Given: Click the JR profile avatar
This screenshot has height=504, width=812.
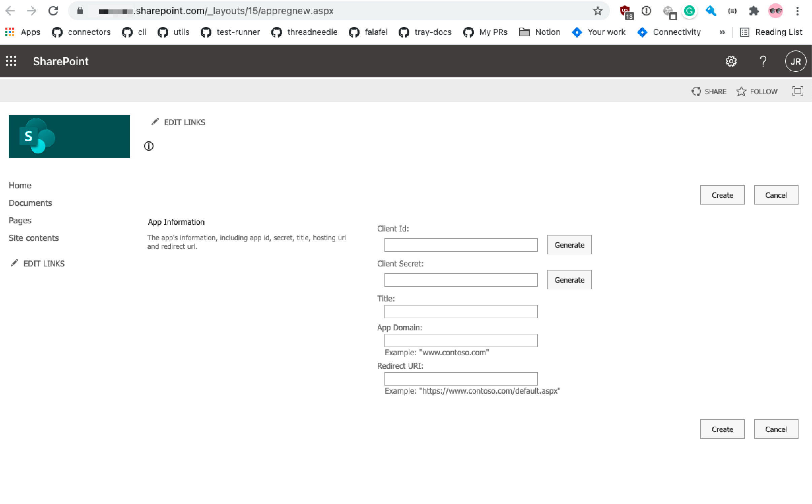Looking at the screenshot, I should (795, 61).
